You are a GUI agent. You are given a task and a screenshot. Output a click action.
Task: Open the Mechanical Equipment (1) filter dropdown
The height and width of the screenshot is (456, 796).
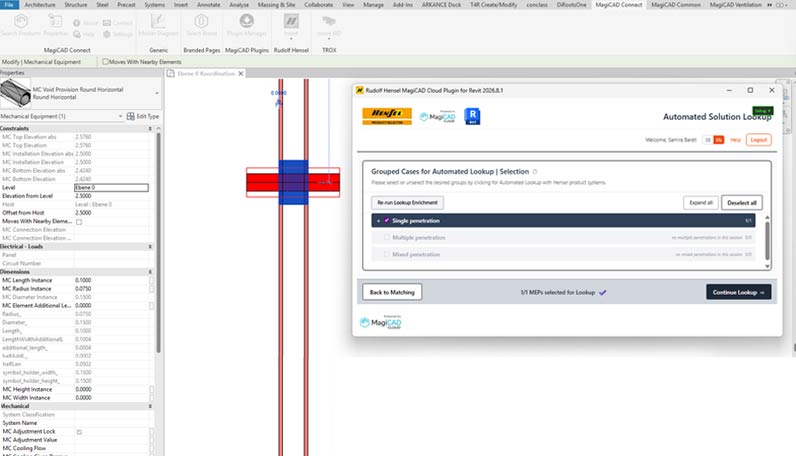click(120, 116)
